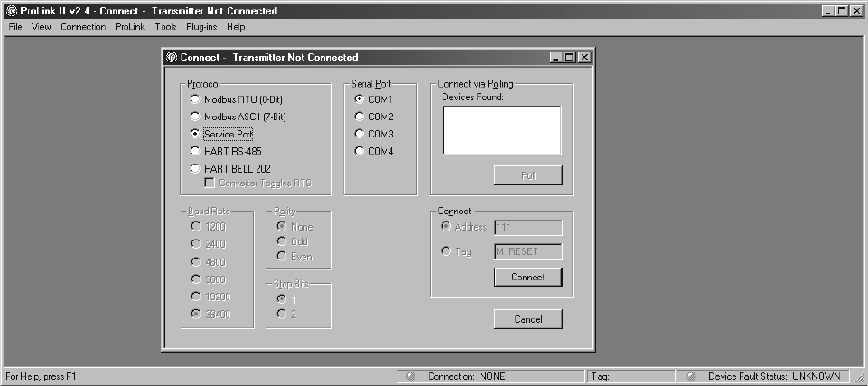Viewport: 868px width, 386px height.
Task: Close the main ProLink II window
Action: click(x=856, y=11)
